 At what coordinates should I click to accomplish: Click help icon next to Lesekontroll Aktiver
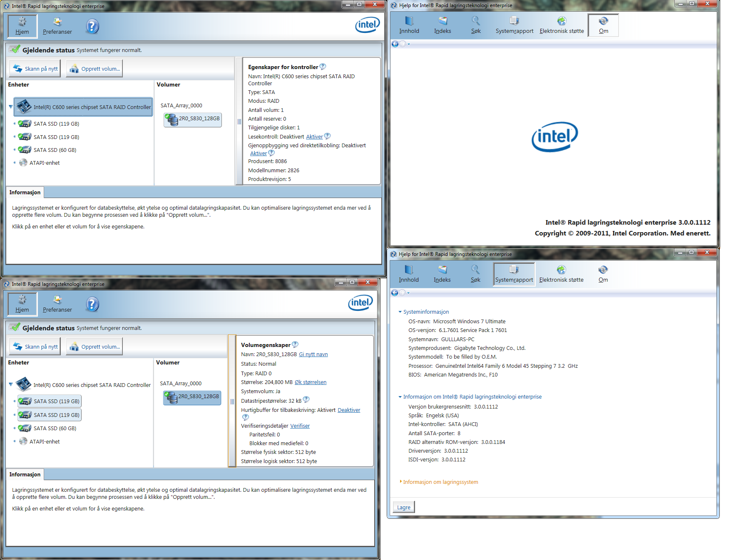(x=327, y=136)
